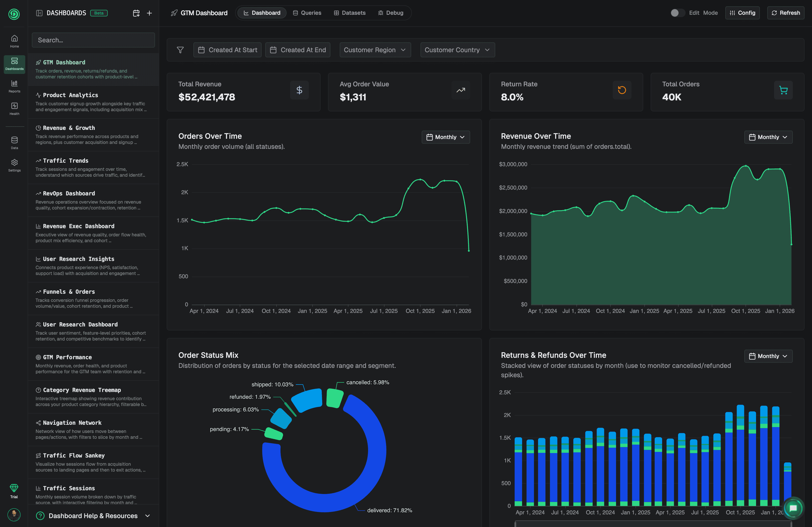
Task: Open the Reports sidebar icon
Action: tap(14, 86)
